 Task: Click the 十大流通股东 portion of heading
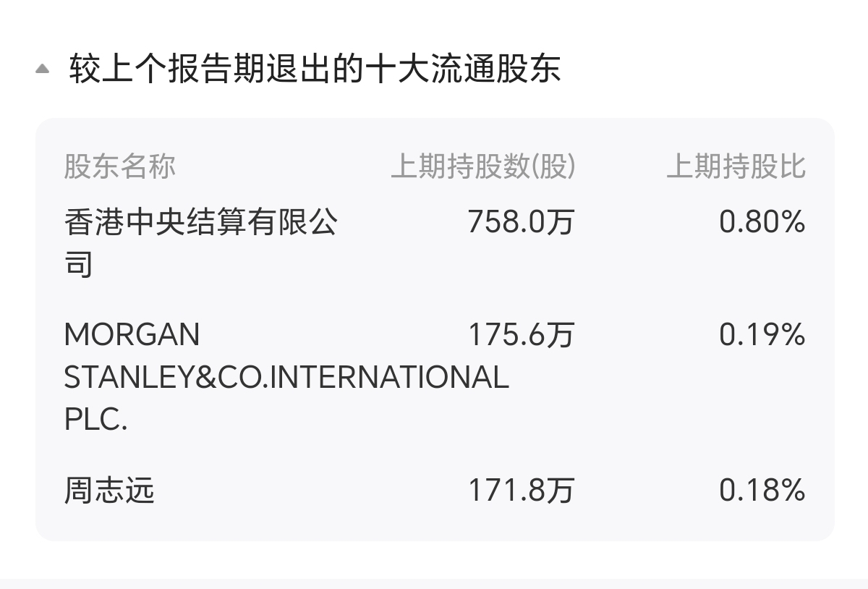(463, 69)
